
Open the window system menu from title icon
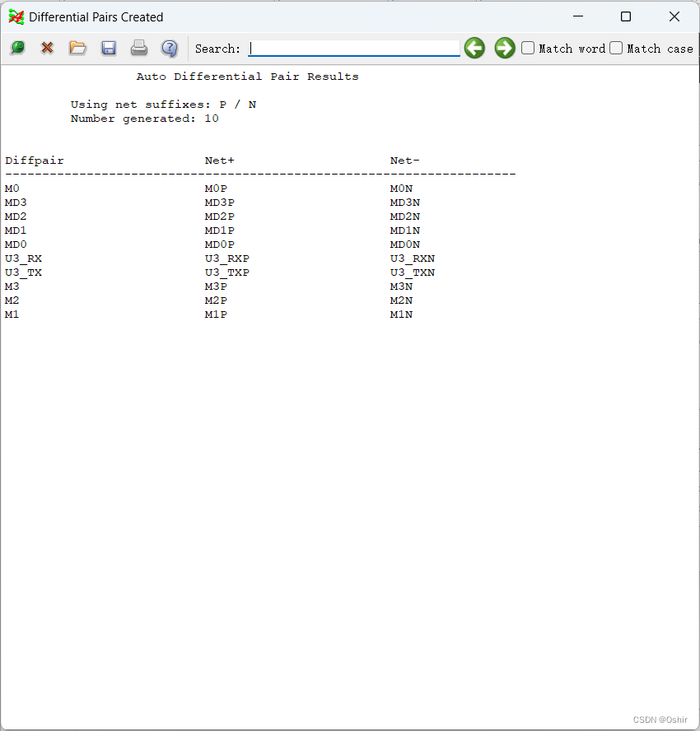16,16
